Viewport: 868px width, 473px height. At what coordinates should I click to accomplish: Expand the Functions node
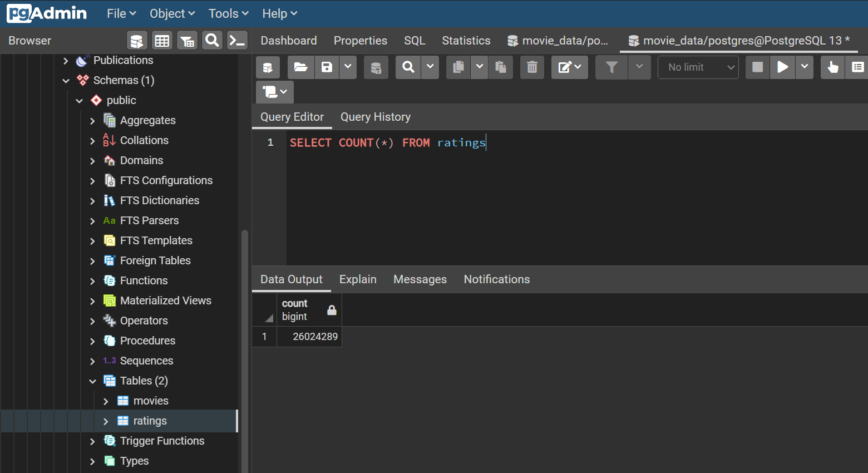pyautogui.click(x=92, y=281)
